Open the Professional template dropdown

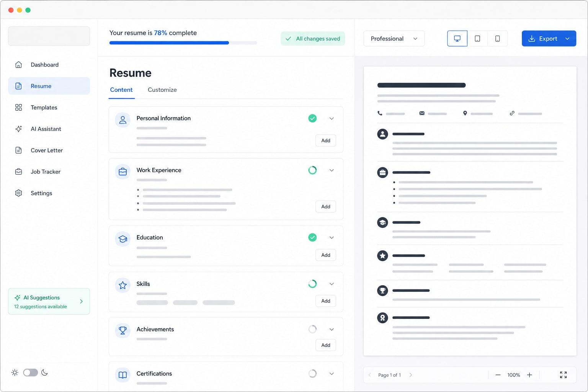(394, 39)
